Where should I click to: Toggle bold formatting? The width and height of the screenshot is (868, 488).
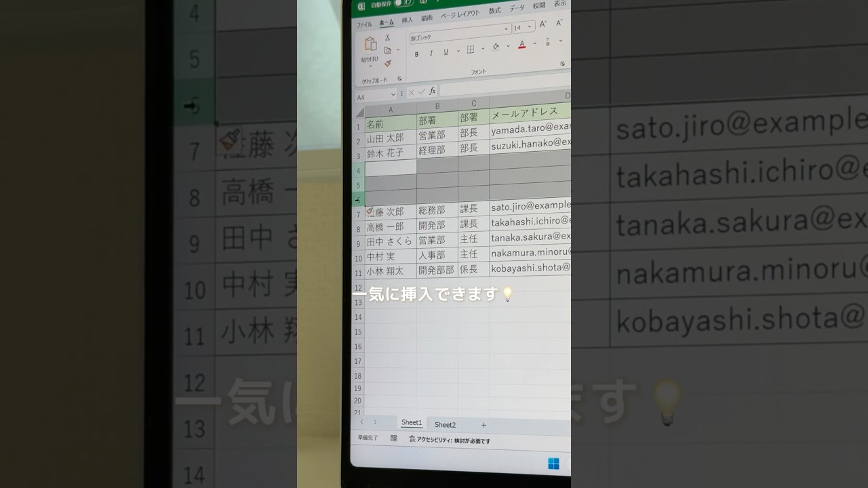416,54
